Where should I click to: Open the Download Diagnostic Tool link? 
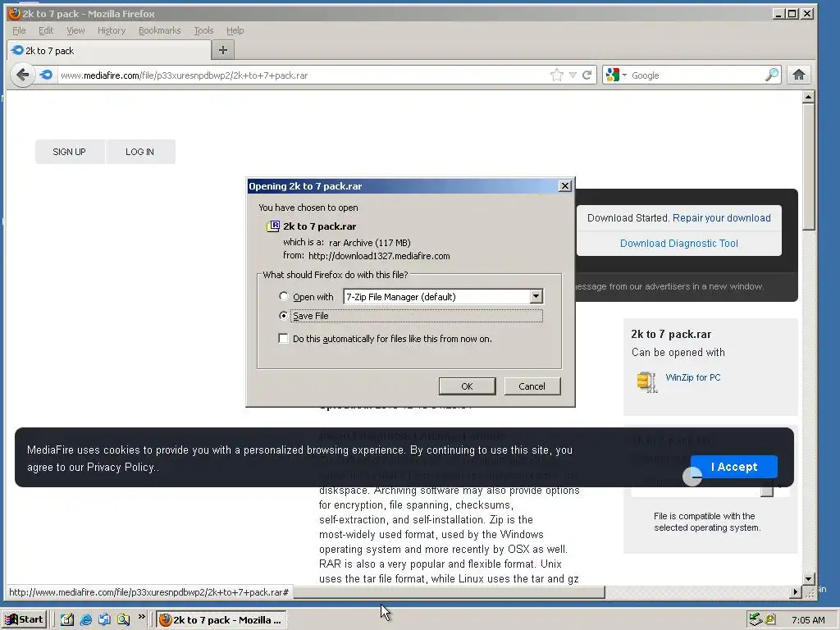(678, 243)
